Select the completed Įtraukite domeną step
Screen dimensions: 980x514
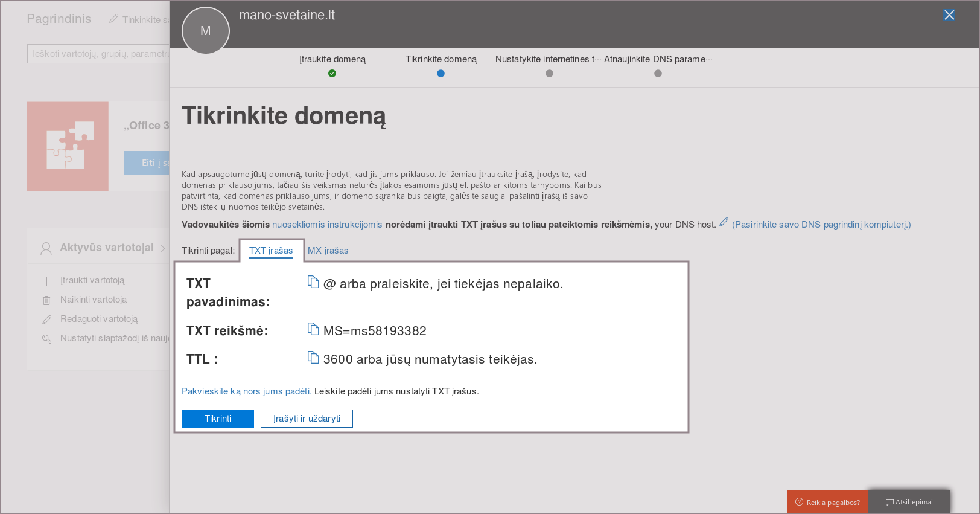(332, 73)
